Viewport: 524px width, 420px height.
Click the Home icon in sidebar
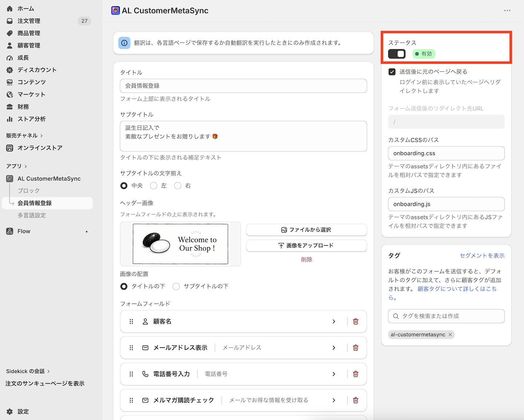tap(10, 8)
